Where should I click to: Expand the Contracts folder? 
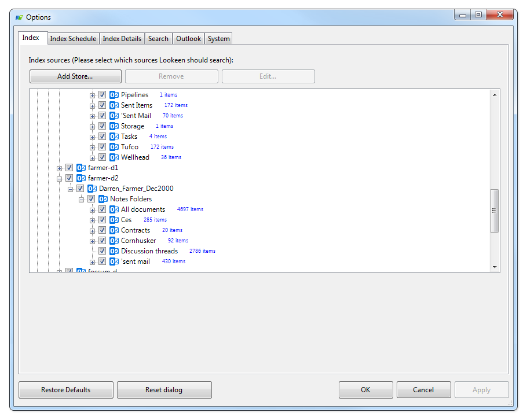(x=93, y=231)
